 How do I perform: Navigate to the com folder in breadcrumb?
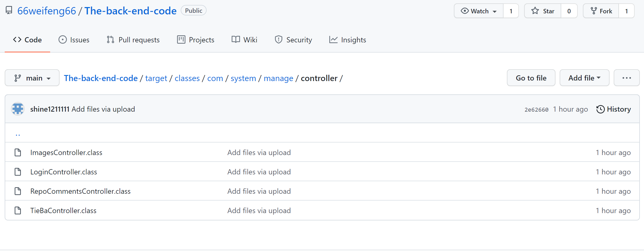click(x=215, y=78)
